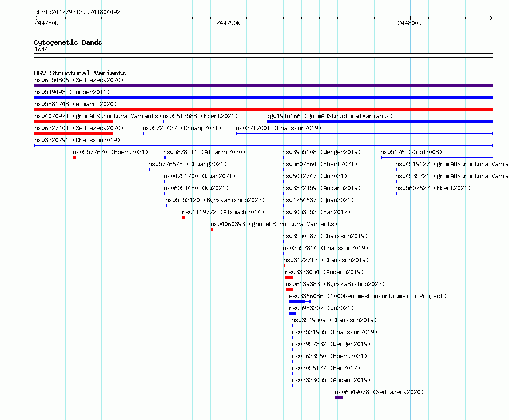This screenshot has height=420, width=509.
Task: Open nsv3549509 (Chaisson2019) variant
Action: (334, 320)
